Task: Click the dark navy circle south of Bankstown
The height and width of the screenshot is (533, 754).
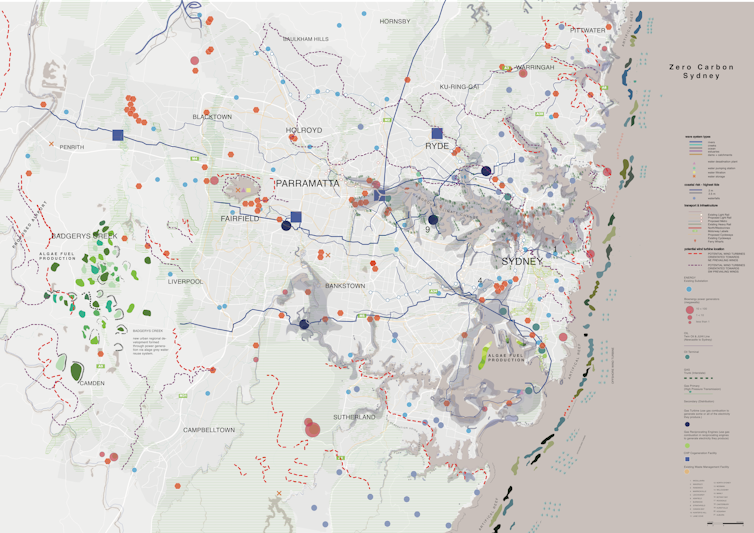Action: click(x=304, y=323)
